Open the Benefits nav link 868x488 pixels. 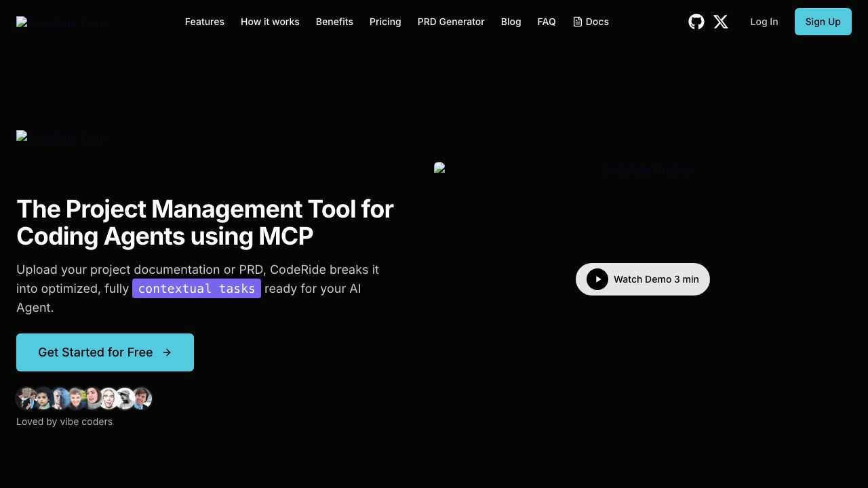click(334, 22)
